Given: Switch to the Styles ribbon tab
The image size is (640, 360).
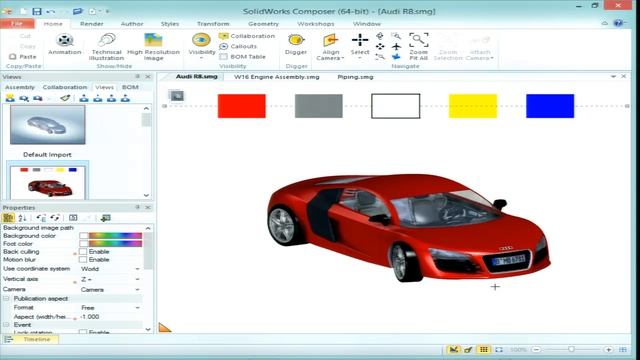Looking at the screenshot, I should [x=170, y=24].
